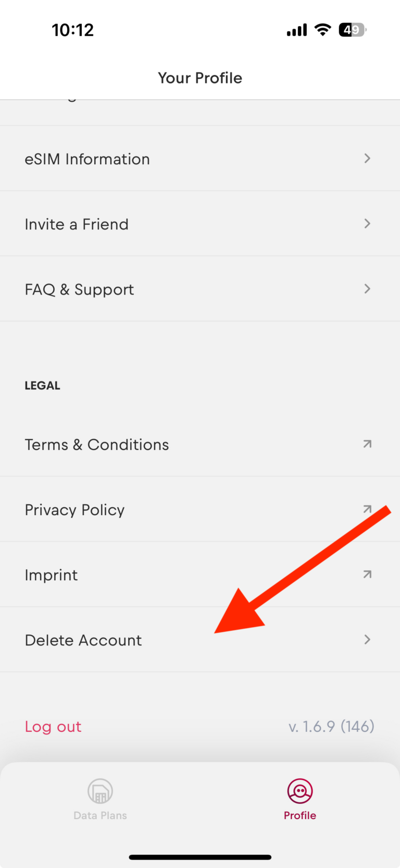The width and height of the screenshot is (400, 868).
Task: Open Invite a Friend via its chevron
Action: click(x=367, y=224)
